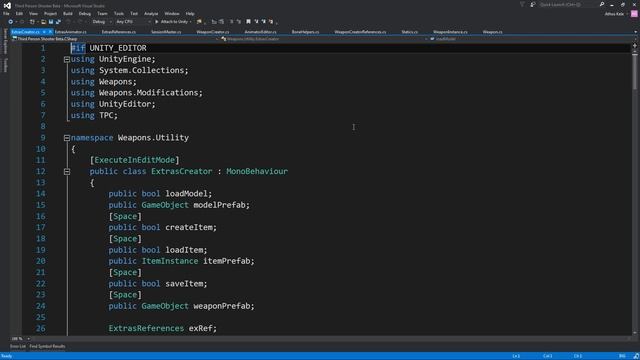Open the project navigation dropdown Third Person Shooter Beta.CSharp
The image size is (640, 360).
[115, 39]
